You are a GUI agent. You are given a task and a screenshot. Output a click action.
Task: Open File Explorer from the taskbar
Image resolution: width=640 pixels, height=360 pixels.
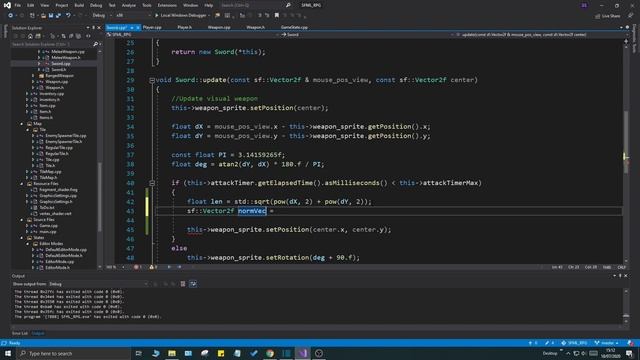[x=172, y=353]
